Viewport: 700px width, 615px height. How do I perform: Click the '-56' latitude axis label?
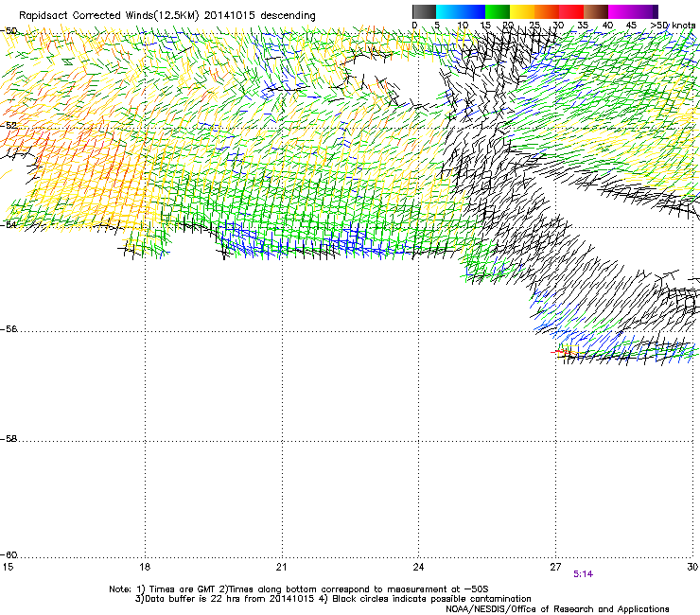9,329
